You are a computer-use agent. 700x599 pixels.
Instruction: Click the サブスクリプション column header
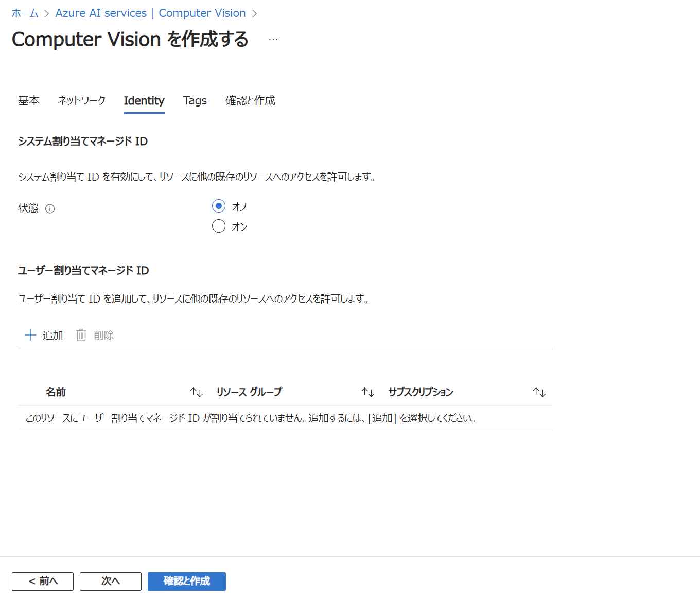pyautogui.click(x=421, y=392)
